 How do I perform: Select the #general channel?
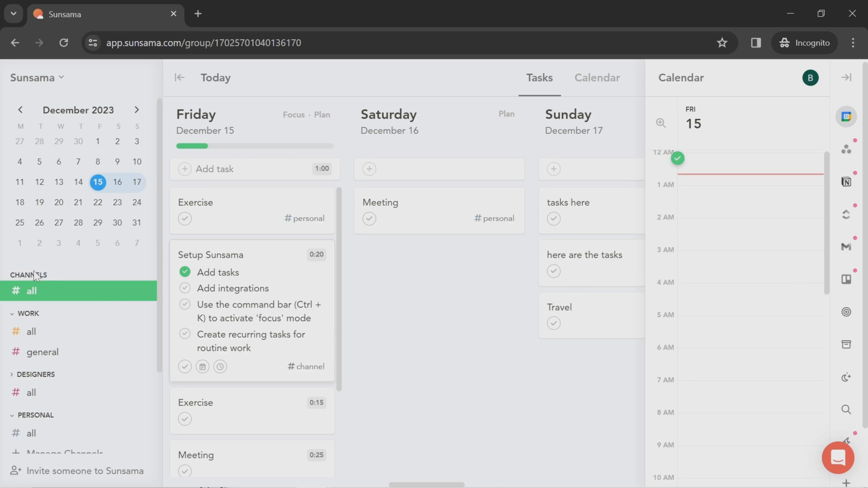coord(42,352)
